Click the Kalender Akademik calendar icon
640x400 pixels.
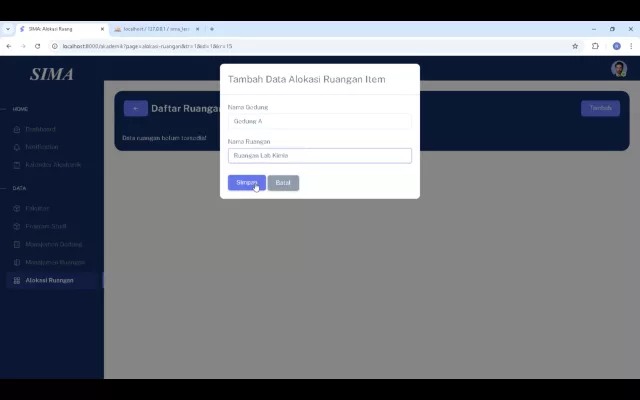click(x=17, y=165)
